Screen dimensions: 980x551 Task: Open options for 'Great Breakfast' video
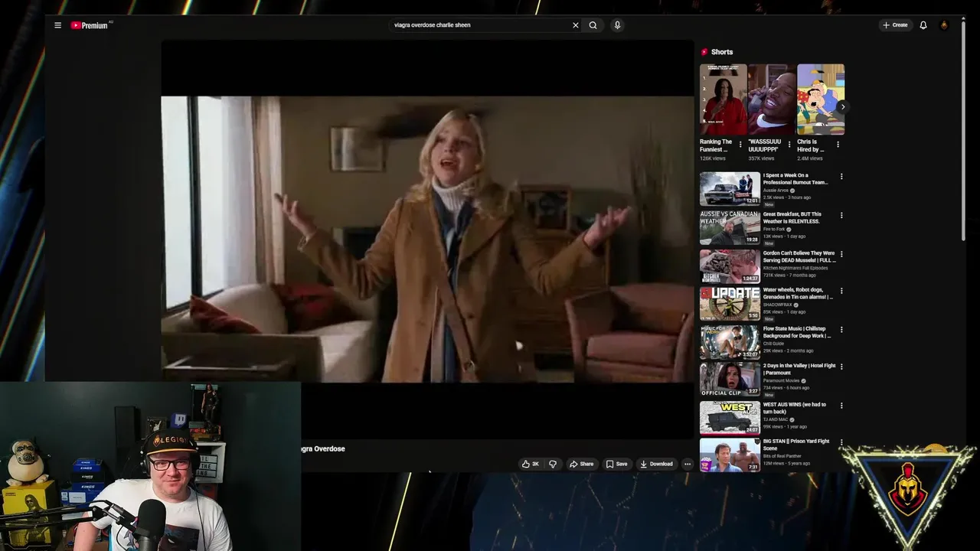(841, 215)
